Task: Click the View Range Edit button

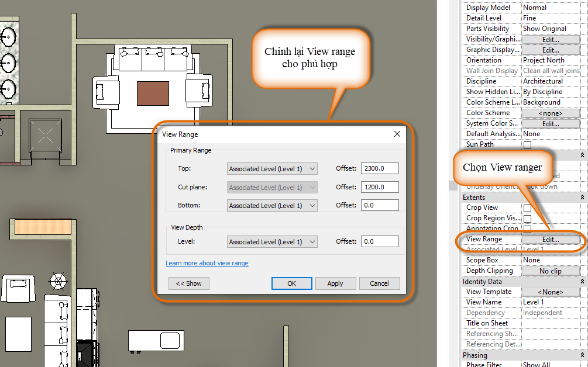Action: pyautogui.click(x=551, y=240)
